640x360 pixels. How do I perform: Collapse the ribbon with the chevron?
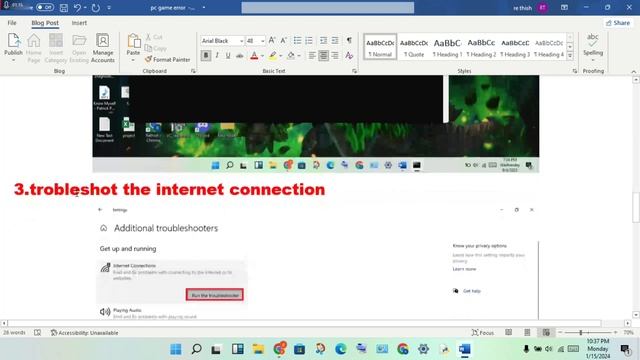coord(633,71)
